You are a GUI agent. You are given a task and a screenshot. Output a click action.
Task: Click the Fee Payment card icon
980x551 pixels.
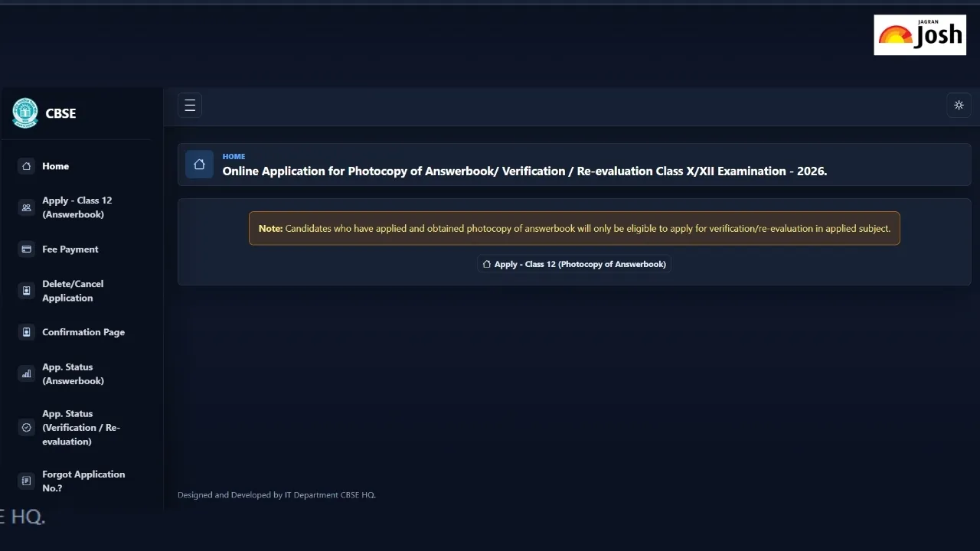click(x=27, y=249)
